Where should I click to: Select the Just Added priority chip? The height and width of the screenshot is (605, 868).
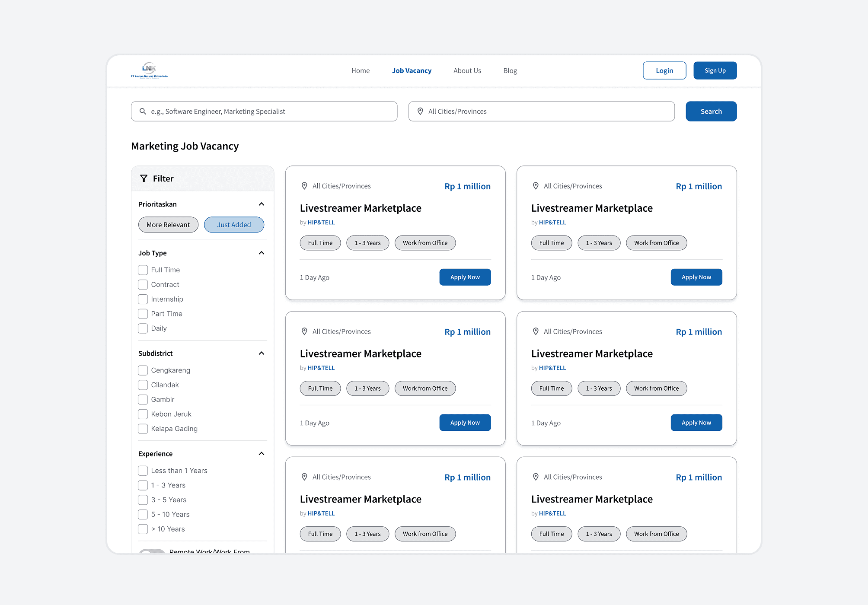234,225
